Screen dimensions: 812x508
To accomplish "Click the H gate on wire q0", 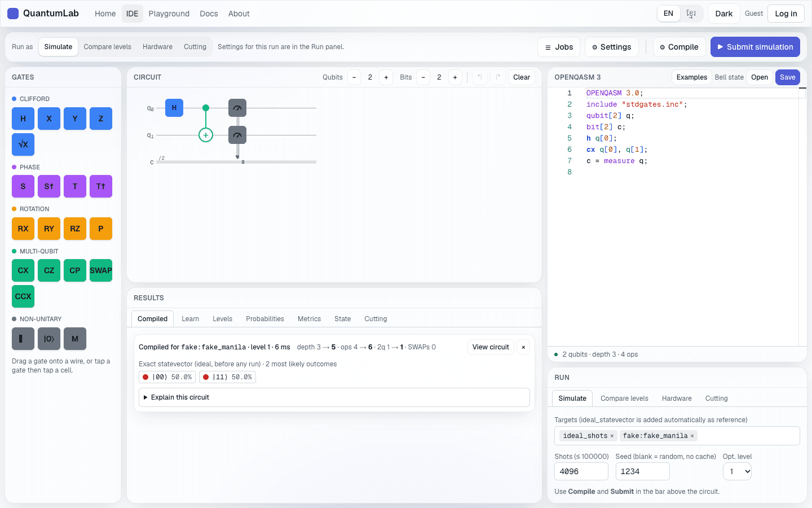I will click(x=174, y=108).
